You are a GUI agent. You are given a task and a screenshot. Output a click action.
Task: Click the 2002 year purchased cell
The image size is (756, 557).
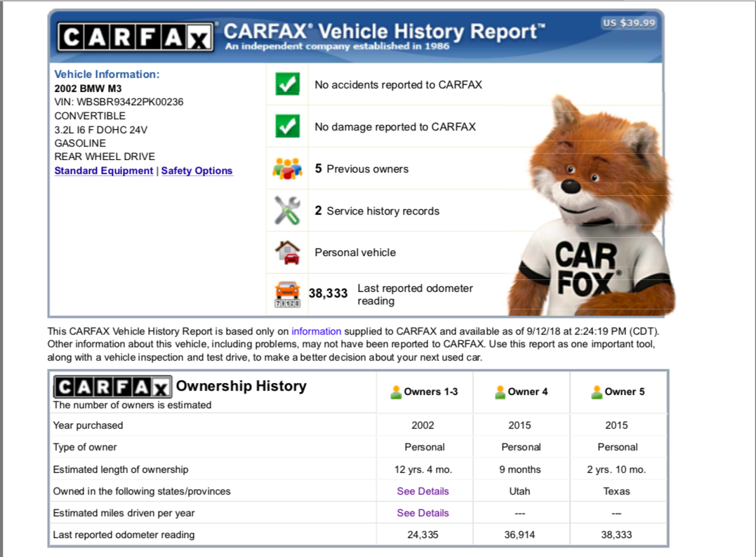[x=423, y=425]
